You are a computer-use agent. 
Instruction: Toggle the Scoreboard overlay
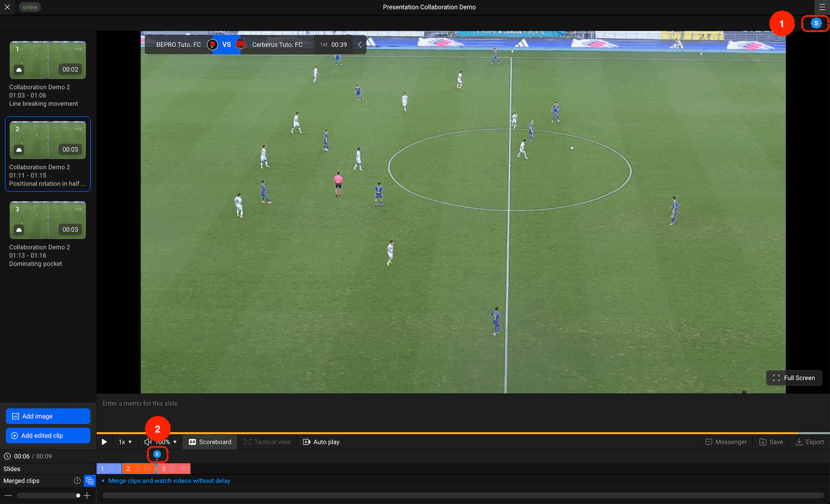click(210, 442)
